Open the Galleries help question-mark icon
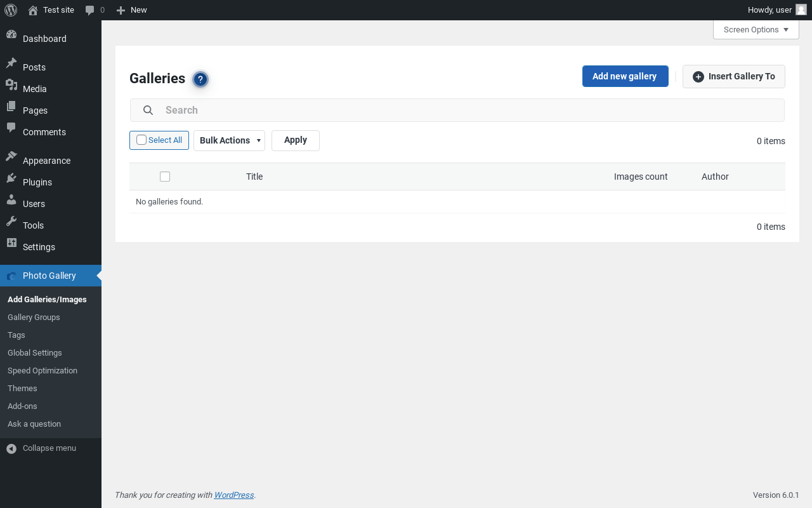812x508 pixels. coord(200,79)
